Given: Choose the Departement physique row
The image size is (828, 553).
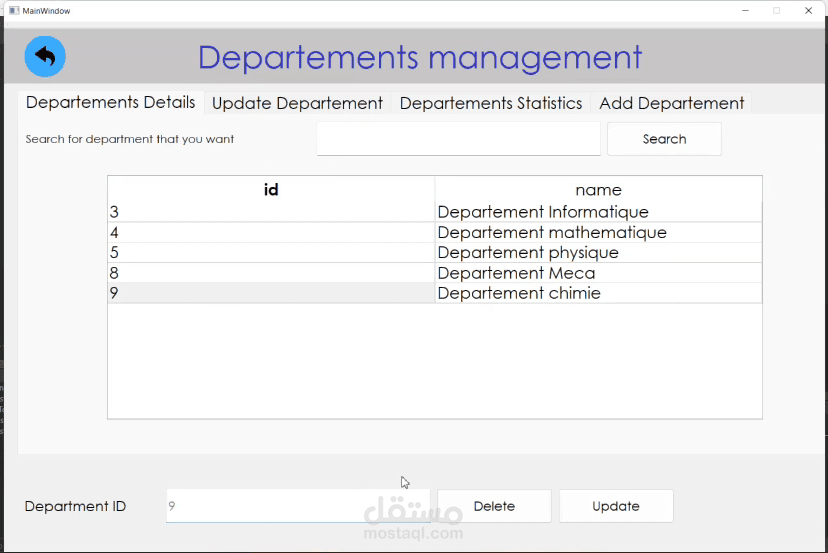Looking at the screenshot, I should pos(528,253).
